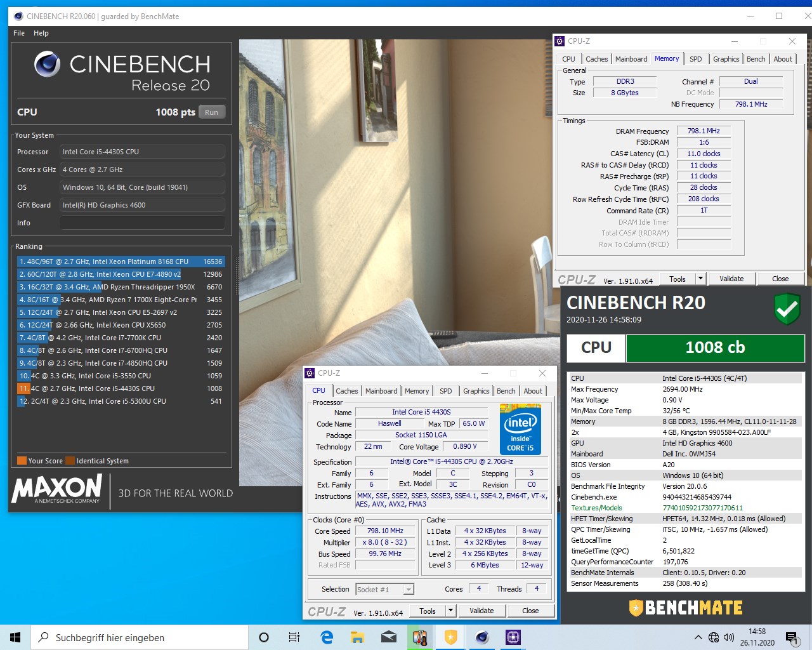Screen dimensions: 812x650
Task: Switch to Cinebench via its taskbar icon
Action: [x=482, y=637]
